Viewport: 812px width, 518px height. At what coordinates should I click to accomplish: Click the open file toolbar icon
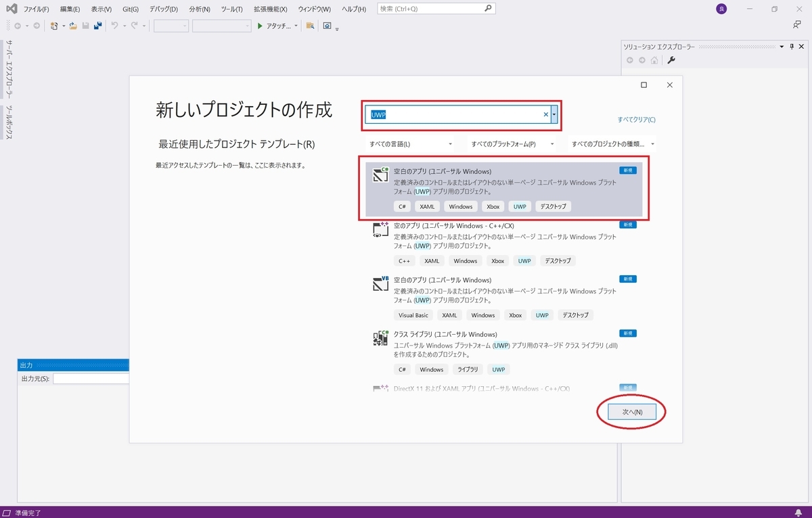click(x=73, y=26)
